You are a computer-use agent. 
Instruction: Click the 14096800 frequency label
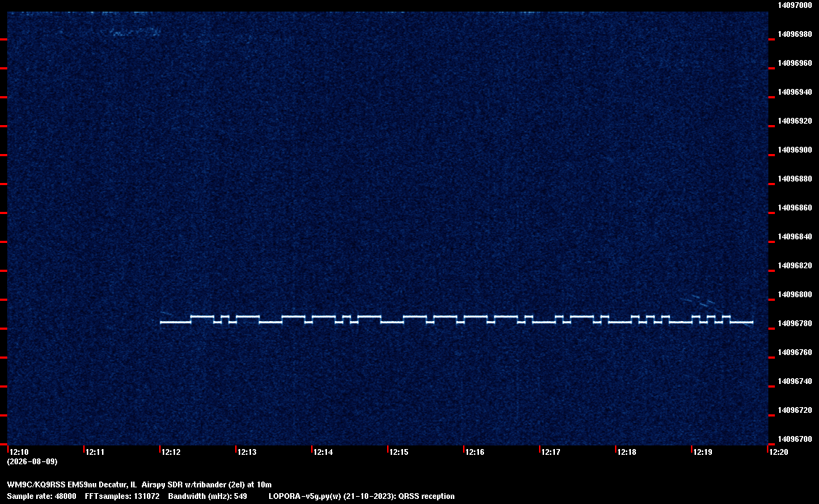[794, 294]
